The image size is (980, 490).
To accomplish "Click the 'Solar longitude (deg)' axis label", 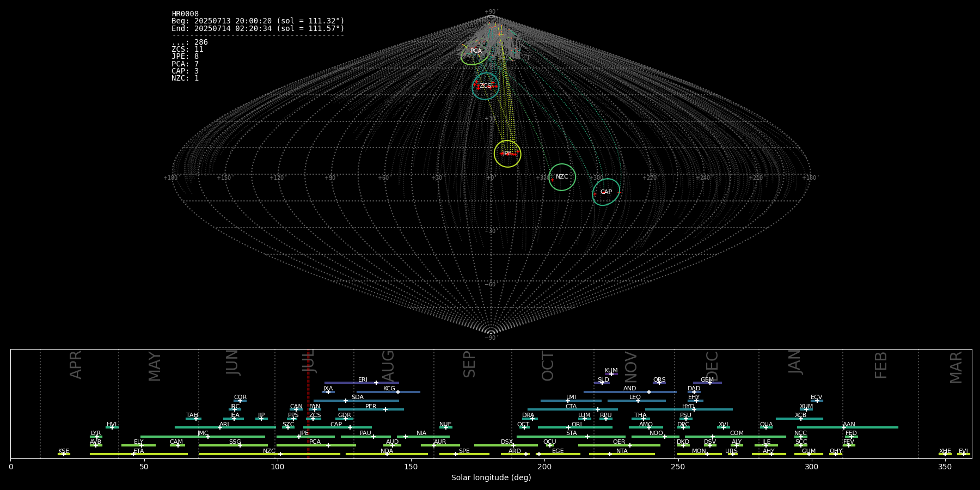I will pyautogui.click(x=491, y=478).
